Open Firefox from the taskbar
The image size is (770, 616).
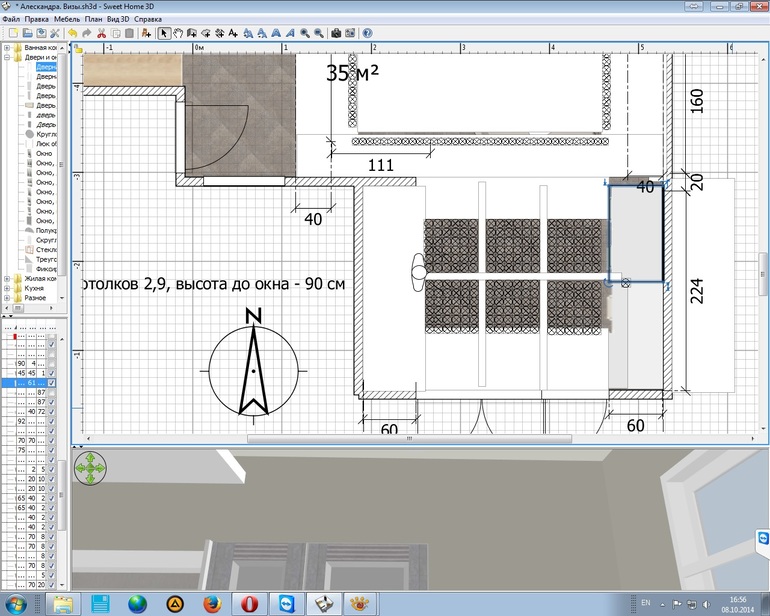tap(212, 604)
